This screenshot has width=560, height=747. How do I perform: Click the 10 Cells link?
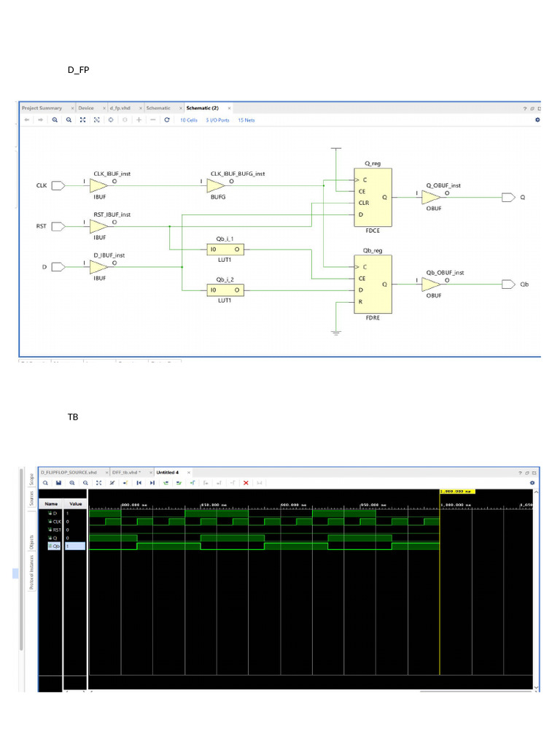click(x=189, y=120)
